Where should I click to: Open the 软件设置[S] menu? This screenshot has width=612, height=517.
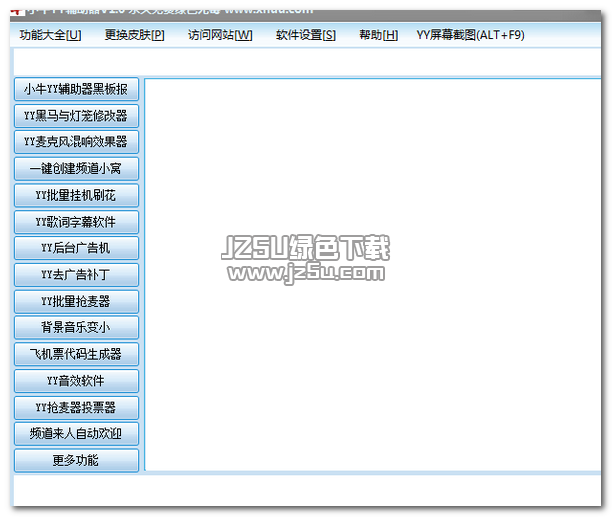coord(306,35)
